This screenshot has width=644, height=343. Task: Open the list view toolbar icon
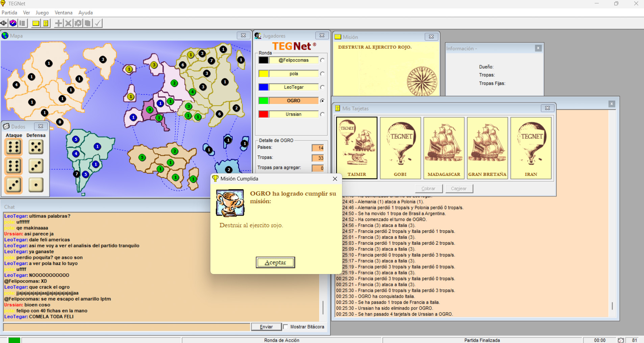[23, 23]
